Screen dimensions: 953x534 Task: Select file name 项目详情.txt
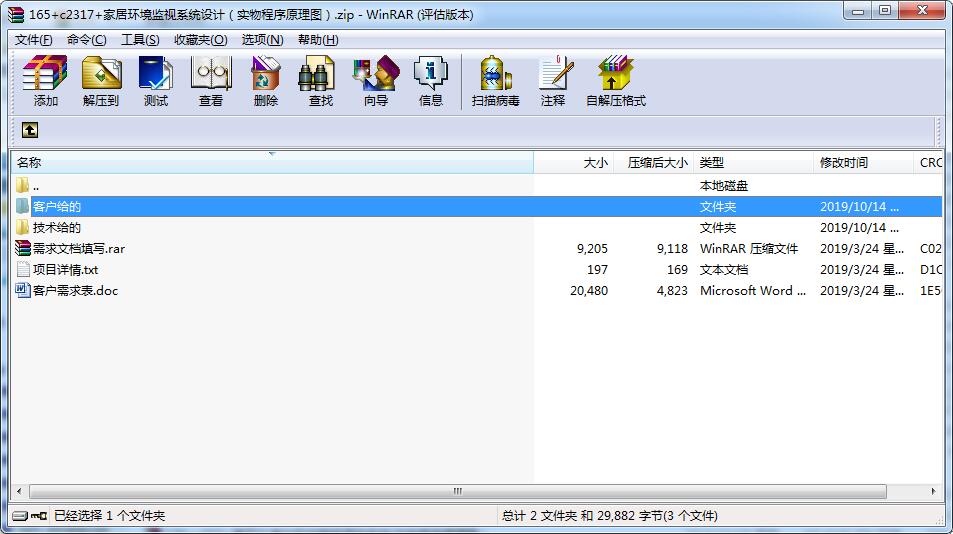66,269
